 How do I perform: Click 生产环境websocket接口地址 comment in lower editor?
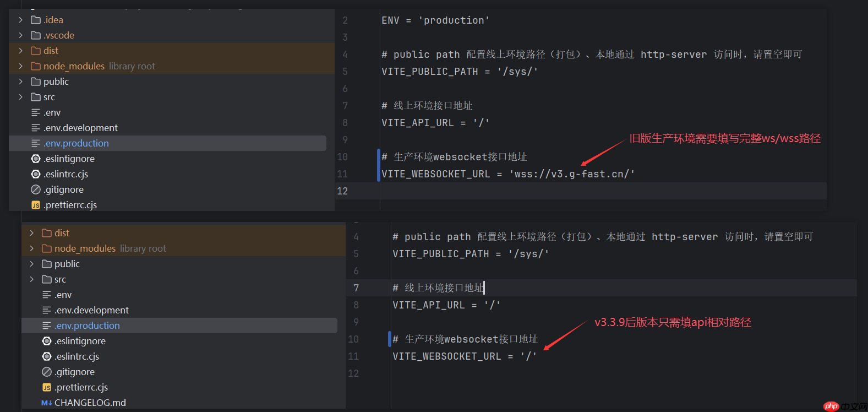(466, 339)
